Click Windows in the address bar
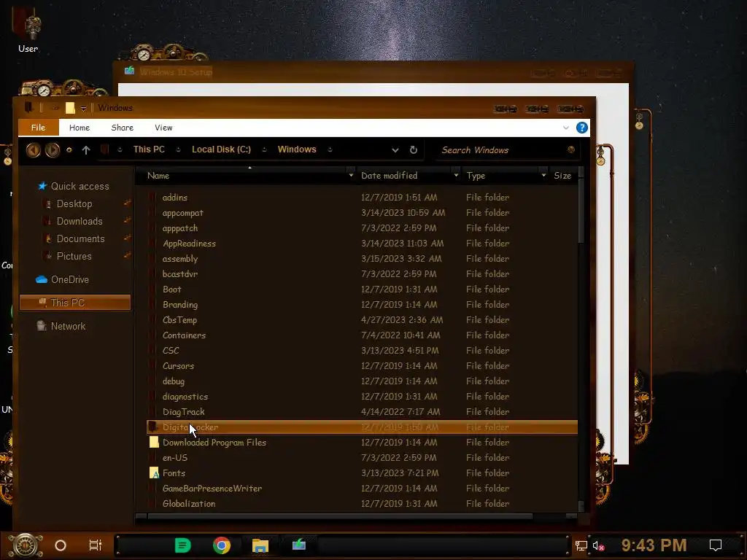747x560 pixels. point(297,149)
